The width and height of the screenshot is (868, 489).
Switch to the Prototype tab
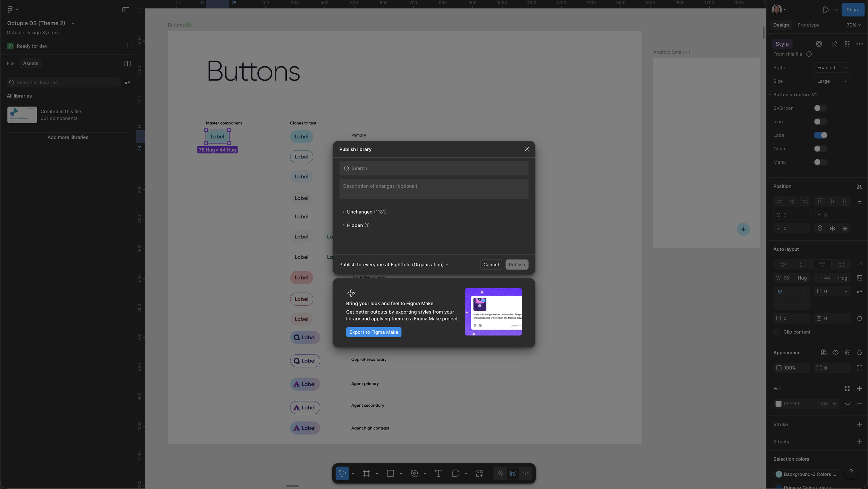(808, 25)
